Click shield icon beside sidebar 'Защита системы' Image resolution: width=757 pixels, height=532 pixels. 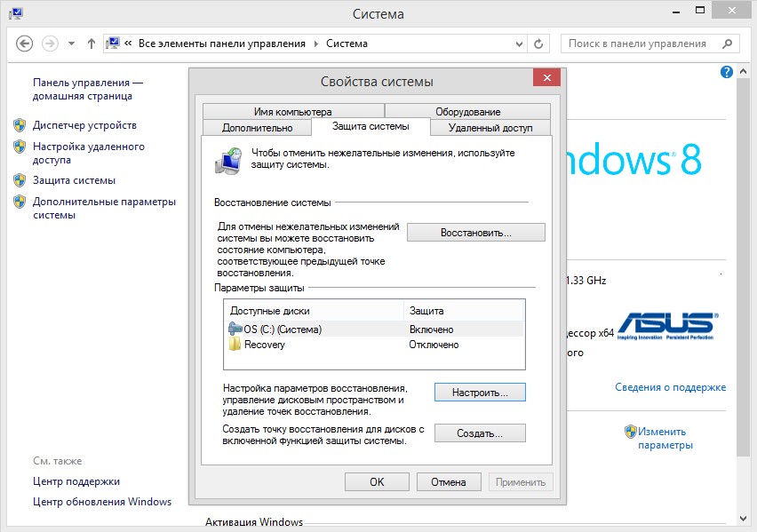(20, 180)
